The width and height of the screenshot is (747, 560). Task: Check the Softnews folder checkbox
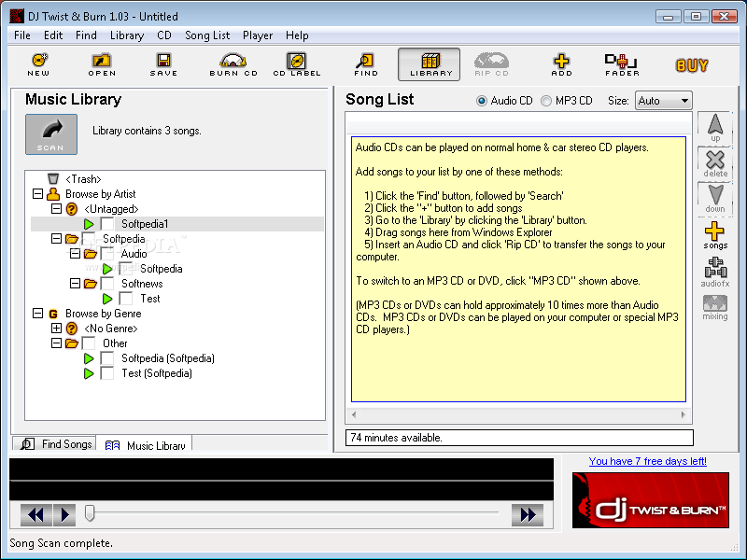107,284
